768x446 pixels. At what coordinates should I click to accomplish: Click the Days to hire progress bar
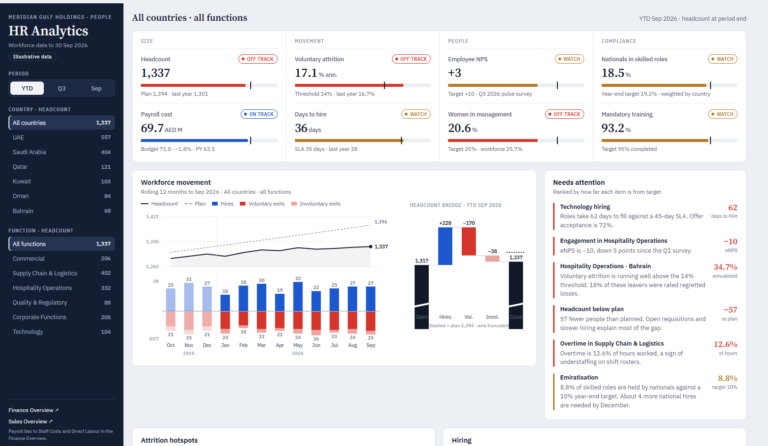362,141
